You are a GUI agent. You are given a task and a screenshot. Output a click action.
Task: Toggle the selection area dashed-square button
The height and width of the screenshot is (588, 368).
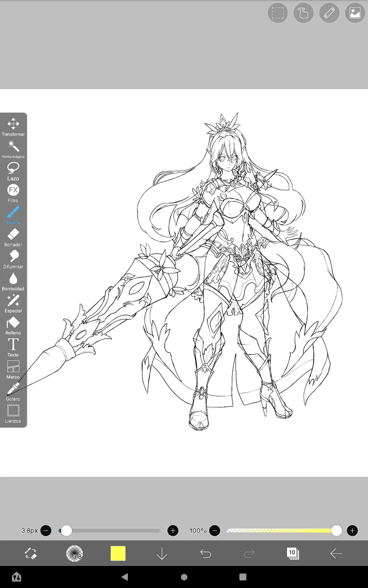click(278, 13)
